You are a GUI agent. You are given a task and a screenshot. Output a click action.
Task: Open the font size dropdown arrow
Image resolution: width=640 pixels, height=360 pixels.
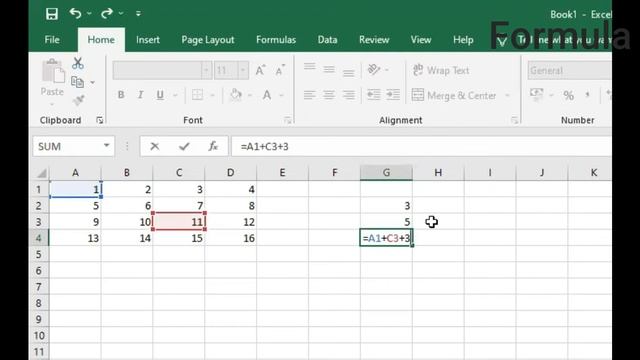(243, 71)
